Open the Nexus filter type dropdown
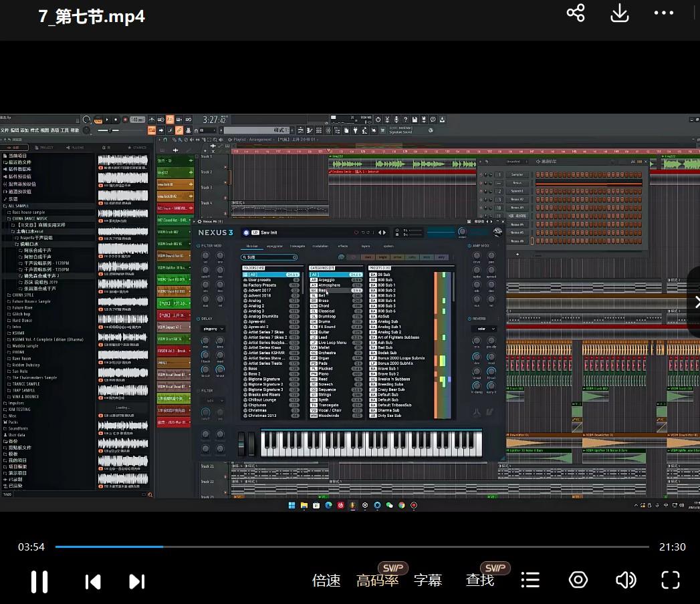 click(x=213, y=401)
